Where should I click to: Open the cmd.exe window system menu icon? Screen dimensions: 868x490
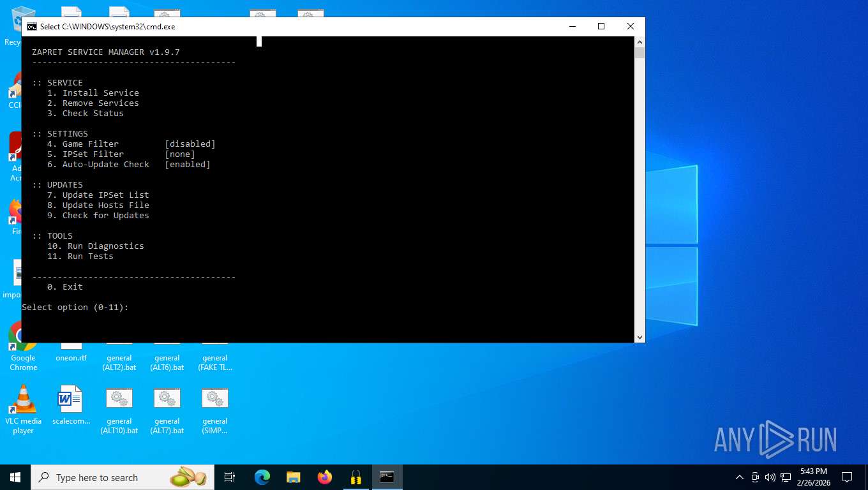[x=31, y=27]
